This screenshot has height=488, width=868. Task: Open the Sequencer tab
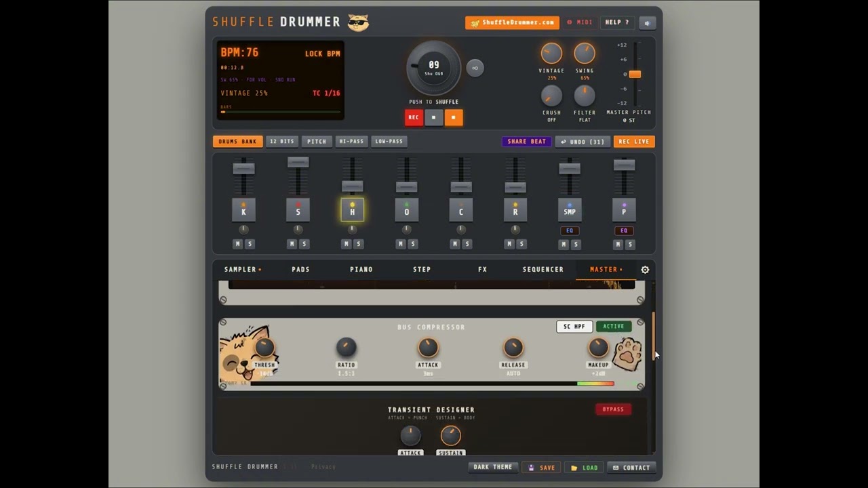coord(543,270)
